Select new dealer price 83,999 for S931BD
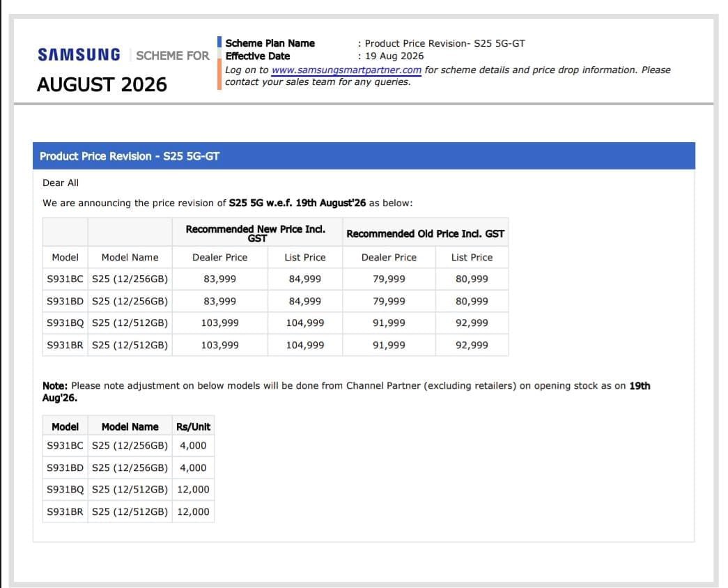The image size is (728, 588). pos(220,302)
